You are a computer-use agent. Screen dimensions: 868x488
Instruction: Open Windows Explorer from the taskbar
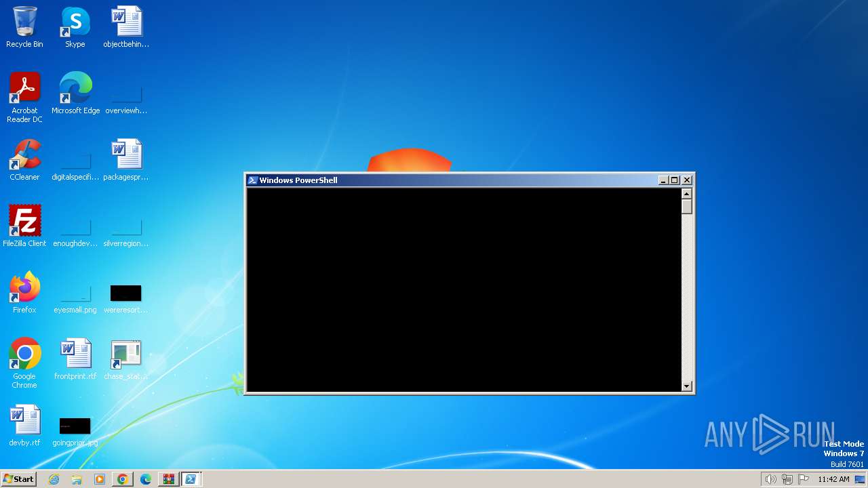(x=77, y=479)
